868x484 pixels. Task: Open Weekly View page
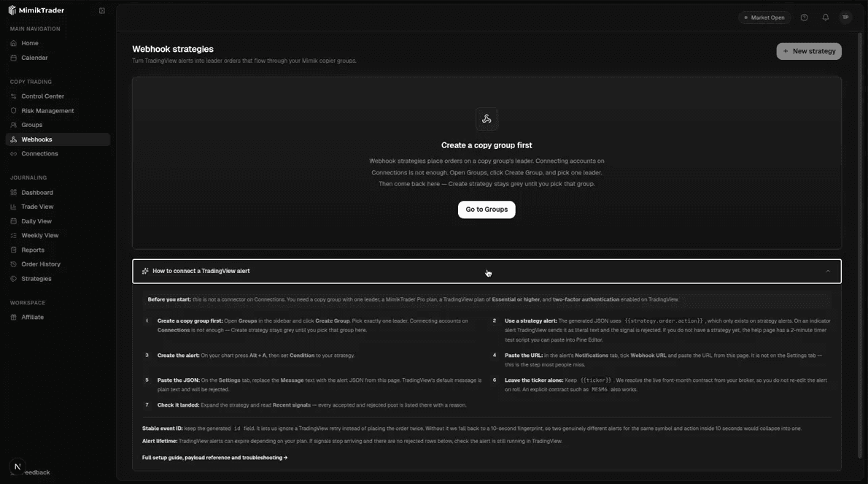58,236
